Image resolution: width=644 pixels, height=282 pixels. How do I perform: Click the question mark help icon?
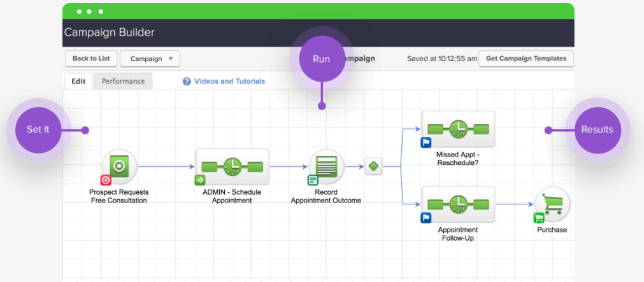coord(187,81)
